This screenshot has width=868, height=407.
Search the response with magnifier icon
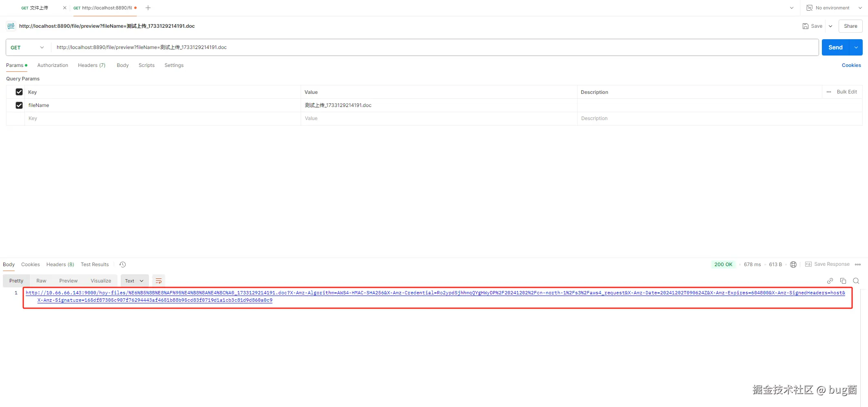tap(856, 281)
